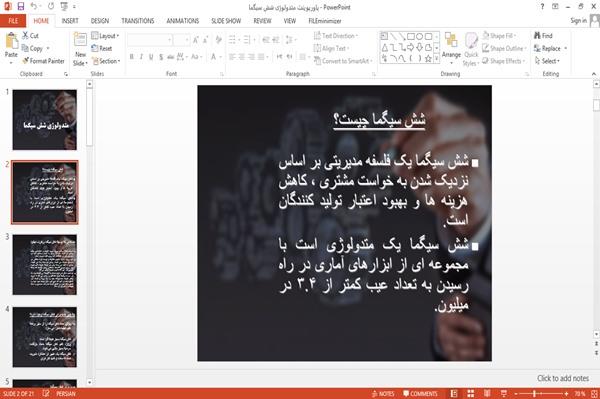Add a New Slide
This screenshot has height=399, width=600.
(80, 49)
